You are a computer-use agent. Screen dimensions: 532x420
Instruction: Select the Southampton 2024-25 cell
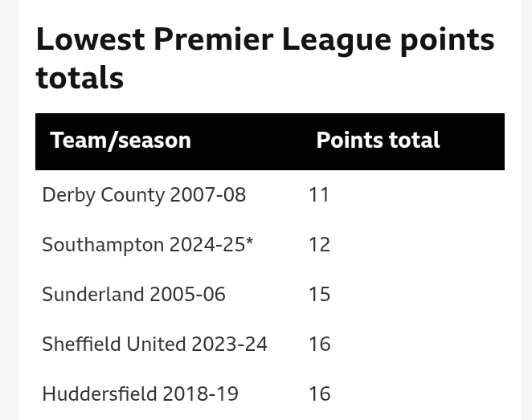(147, 245)
